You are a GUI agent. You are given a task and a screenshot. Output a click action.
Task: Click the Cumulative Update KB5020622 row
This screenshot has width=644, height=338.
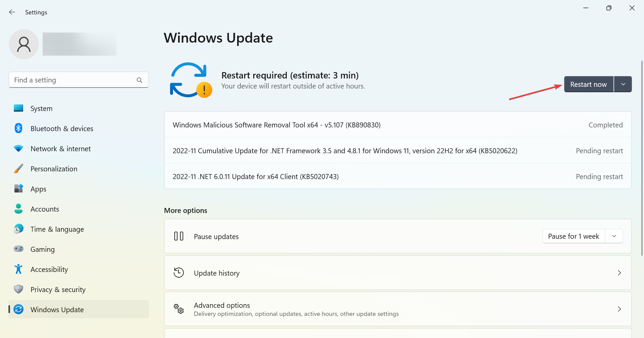pos(398,151)
